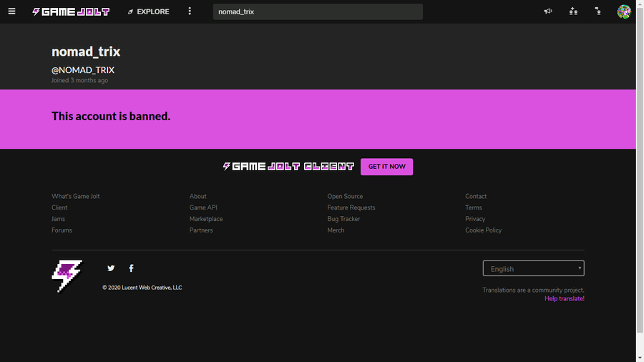Click the Facebook icon in footer
The width and height of the screenshot is (644, 362).
point(131,268)
